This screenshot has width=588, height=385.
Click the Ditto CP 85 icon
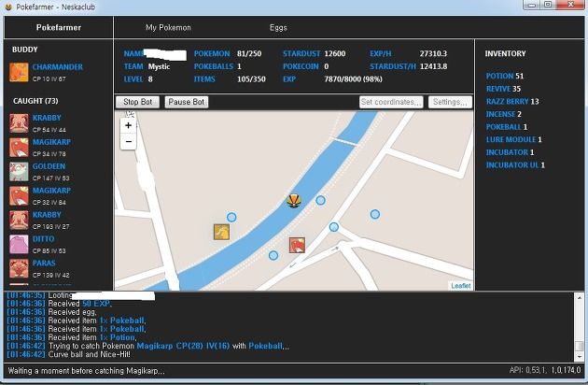coord(19,244)
